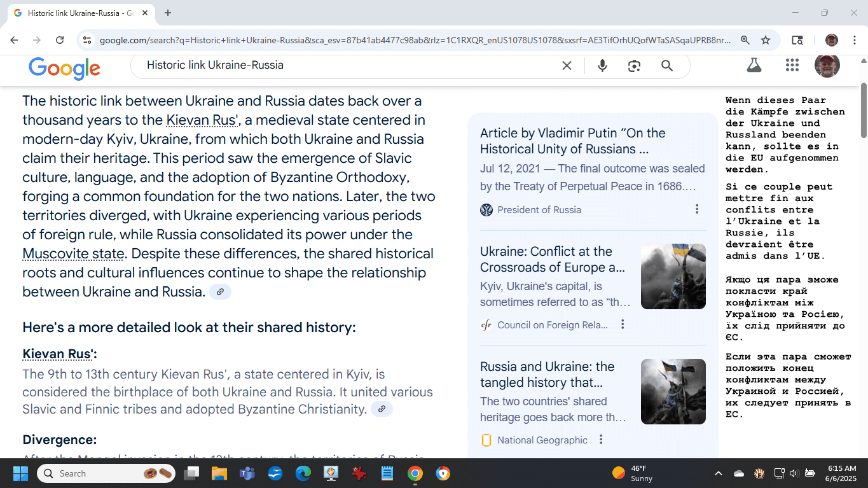Follow the Kievan Rus' link in the summary
Screen dimensions: 868x488
click(x=202, y=120)
